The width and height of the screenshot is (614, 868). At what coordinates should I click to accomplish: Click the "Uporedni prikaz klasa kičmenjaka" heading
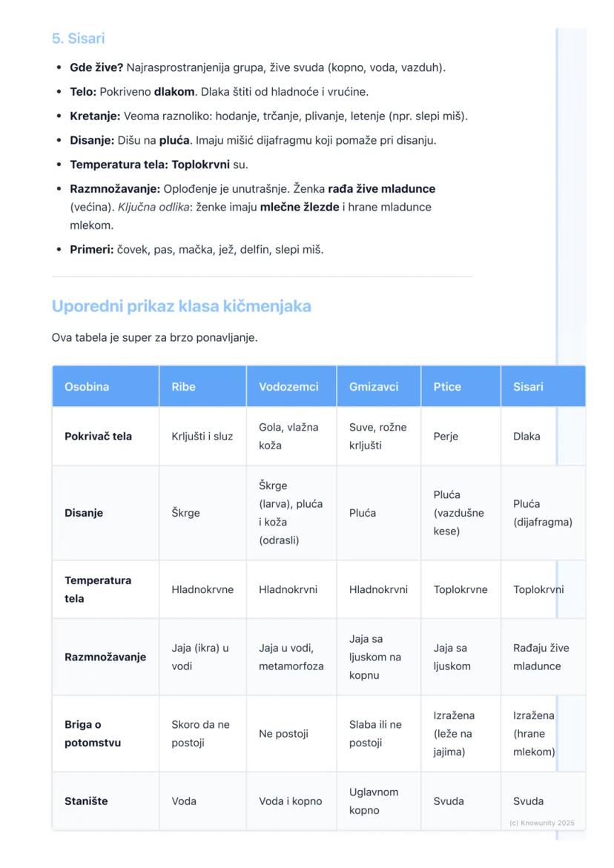181,306
